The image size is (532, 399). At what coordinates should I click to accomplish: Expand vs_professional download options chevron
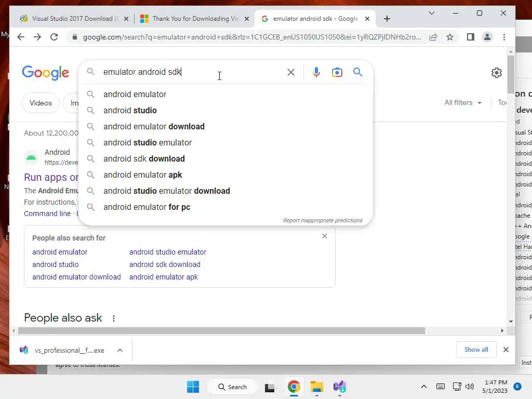coord(120,350)
